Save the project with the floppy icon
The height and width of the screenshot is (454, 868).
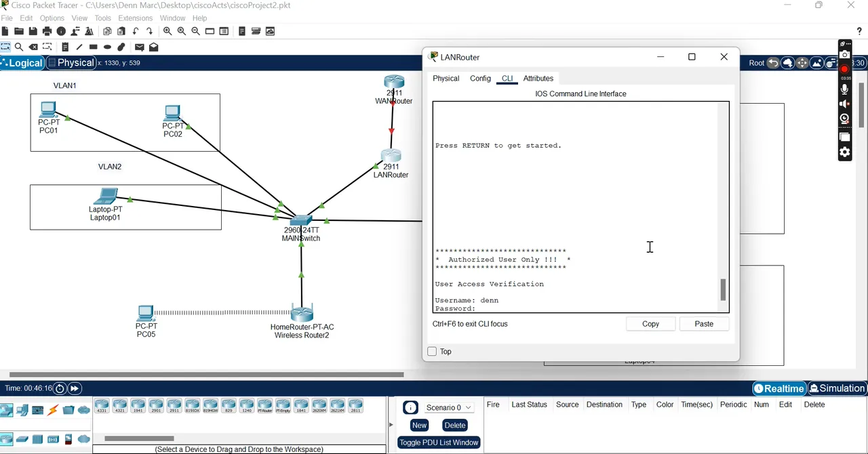33,31
